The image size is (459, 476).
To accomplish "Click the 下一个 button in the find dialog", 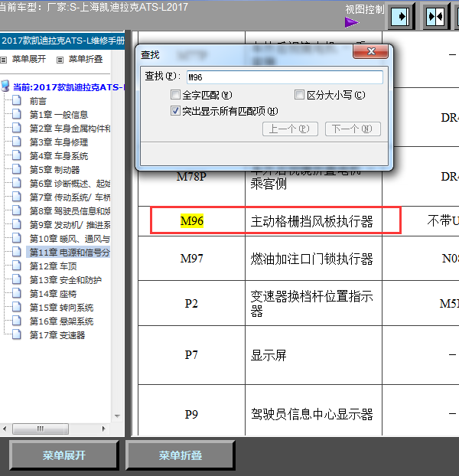I will click(353, 129).
